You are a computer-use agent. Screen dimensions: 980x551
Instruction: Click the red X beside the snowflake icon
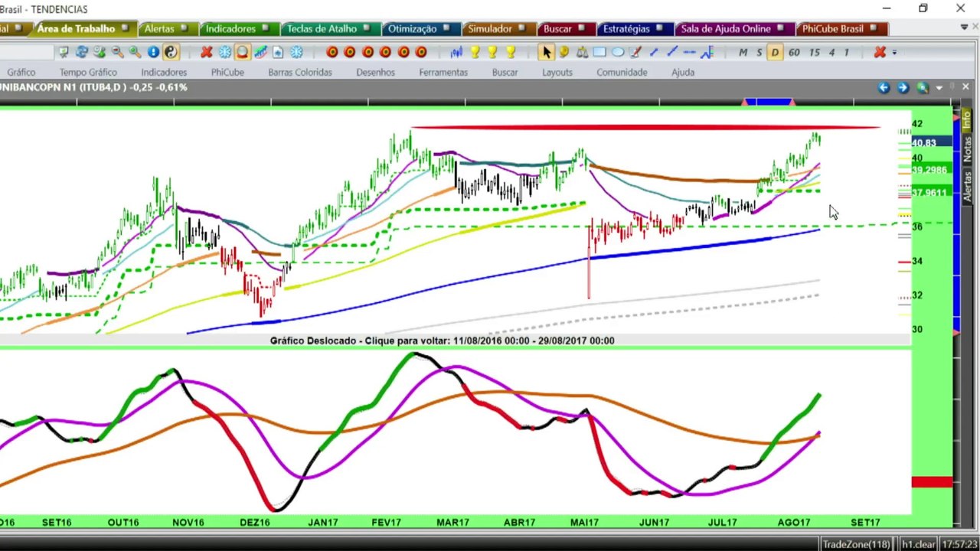(x=207, y=52)
